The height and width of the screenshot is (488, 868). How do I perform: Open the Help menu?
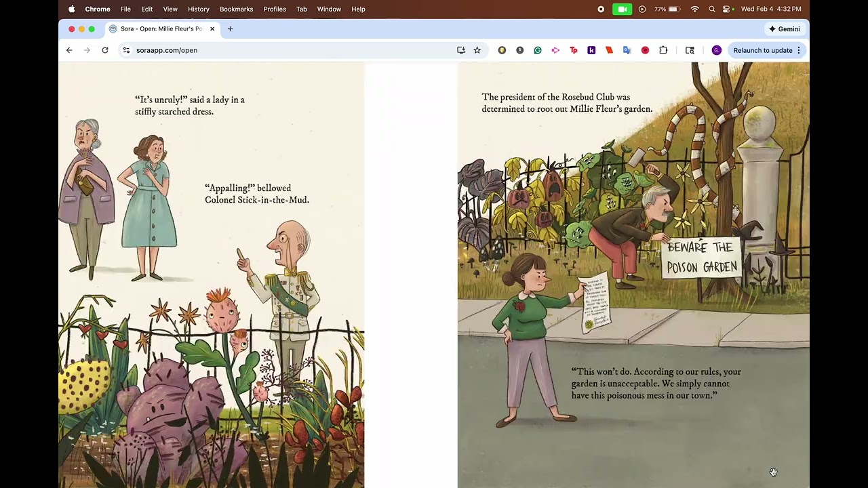(x=358, y=9)
